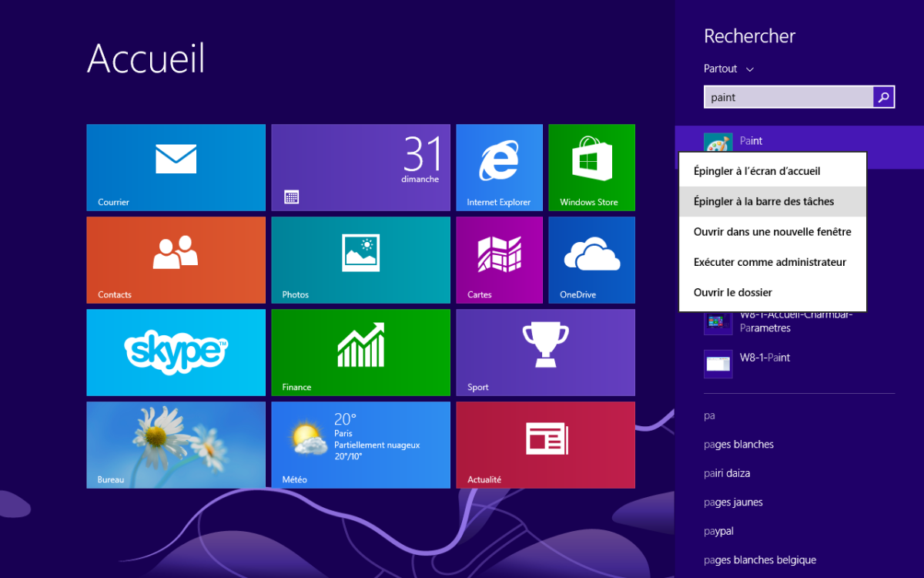Select the 'paypal' suggestion

(718, 531)
